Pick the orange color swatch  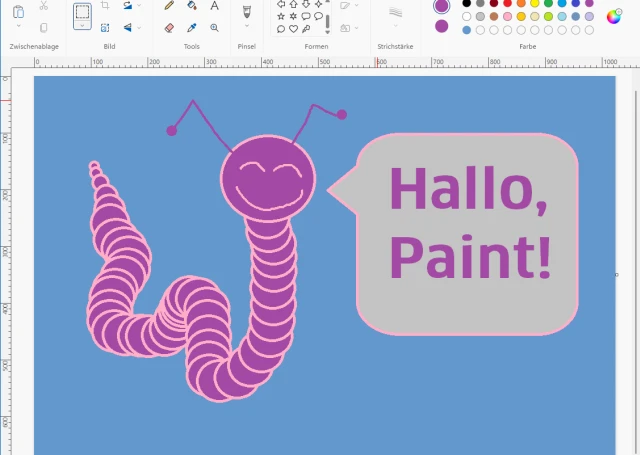pos(521,3)
